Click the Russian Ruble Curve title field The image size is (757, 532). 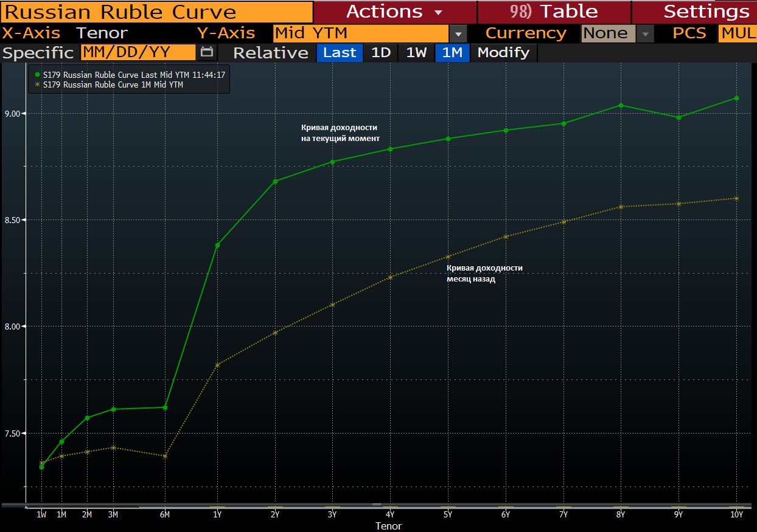(x=156, y=12)
